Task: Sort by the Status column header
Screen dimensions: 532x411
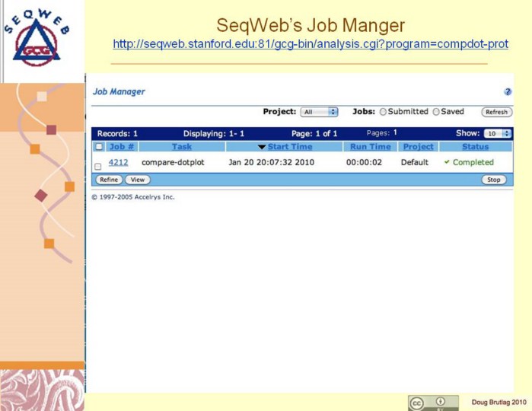Action: click(475, 147)
